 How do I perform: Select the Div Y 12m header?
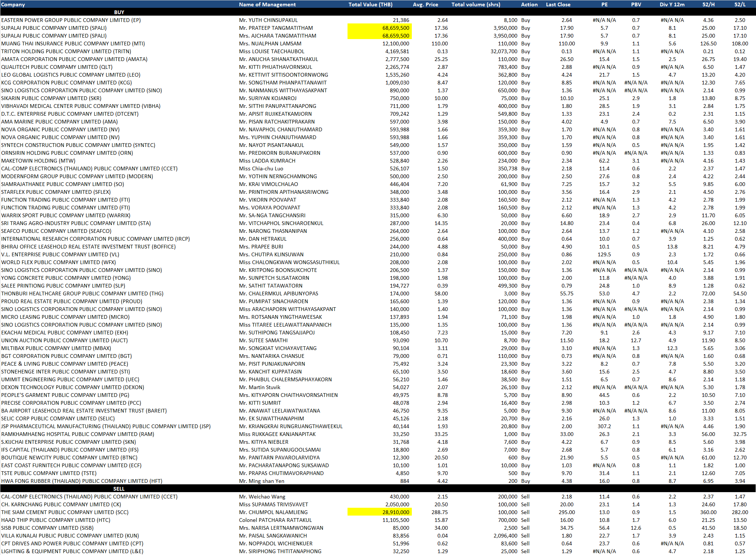(x=672, y=4)
